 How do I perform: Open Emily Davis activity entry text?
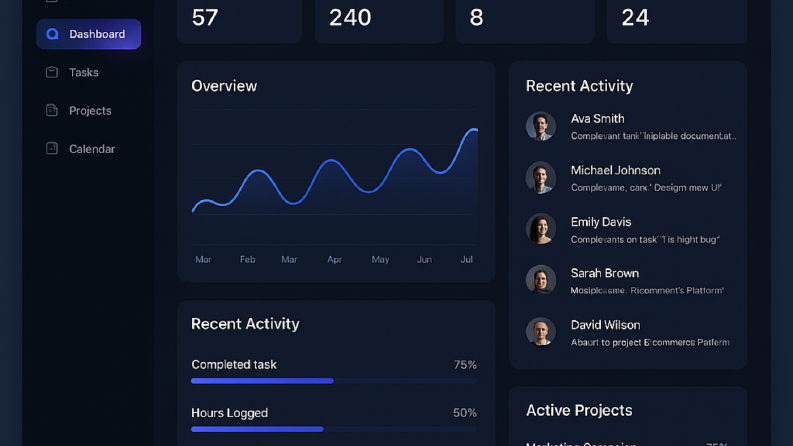tap(645, 240)
